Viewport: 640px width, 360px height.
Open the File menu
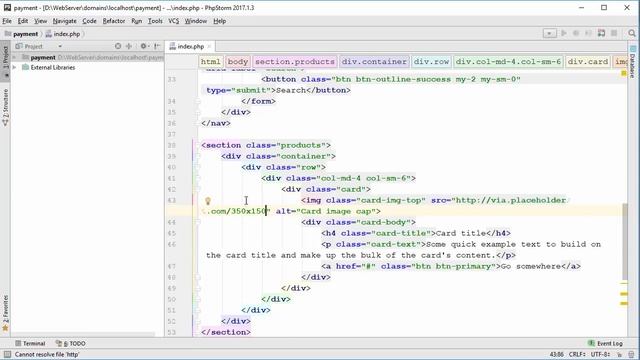pos(7,21)
